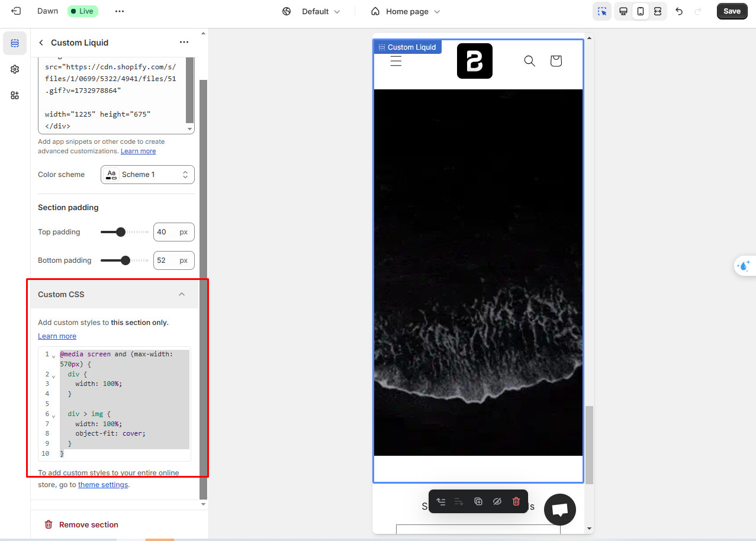This screenshot has height=541, width=756.
Task: Select the Custom Liquid label in preview
Action: point(407,47)
